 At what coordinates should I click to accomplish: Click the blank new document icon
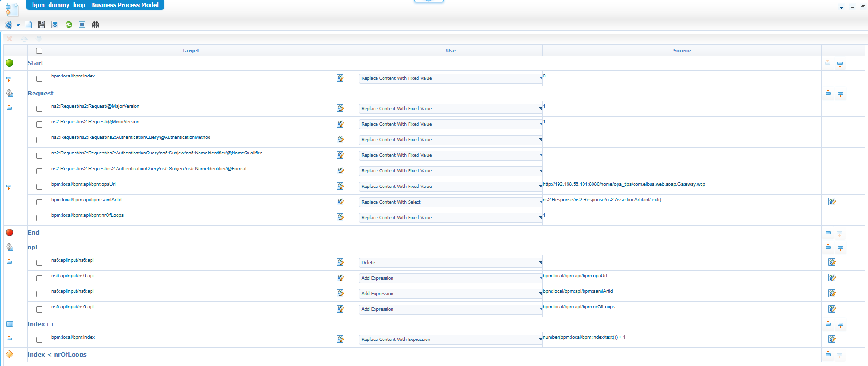point(28,25)
